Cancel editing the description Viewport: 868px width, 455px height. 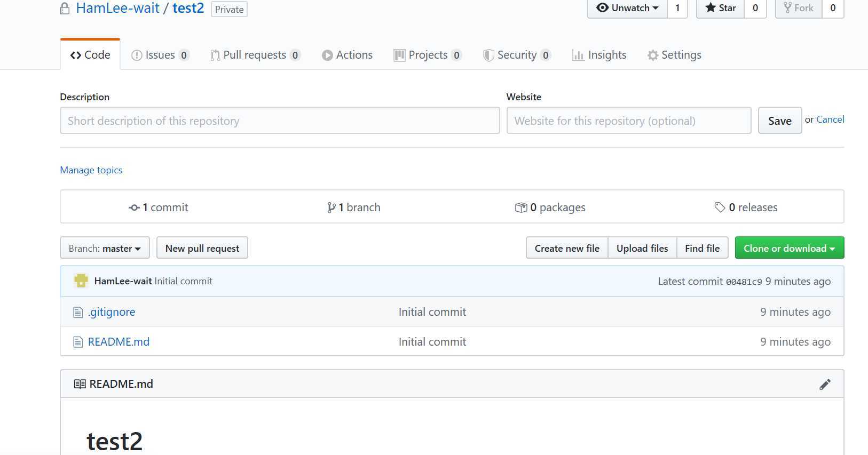pos(830,119)
